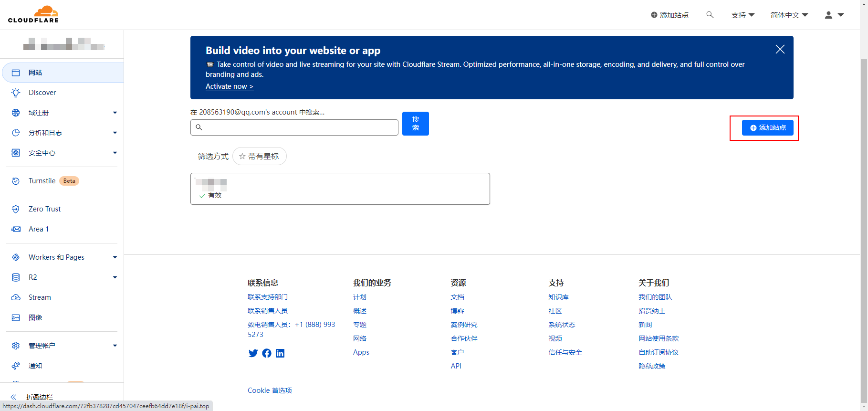The image size is (868, 411).
Task: Open the Twitter social link
Action: (253, 353)
